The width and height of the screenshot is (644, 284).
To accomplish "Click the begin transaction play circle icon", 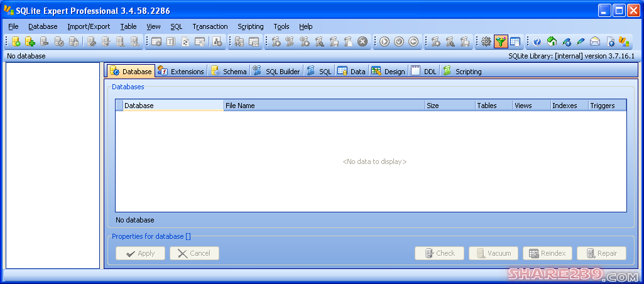I will click(385, 41).
